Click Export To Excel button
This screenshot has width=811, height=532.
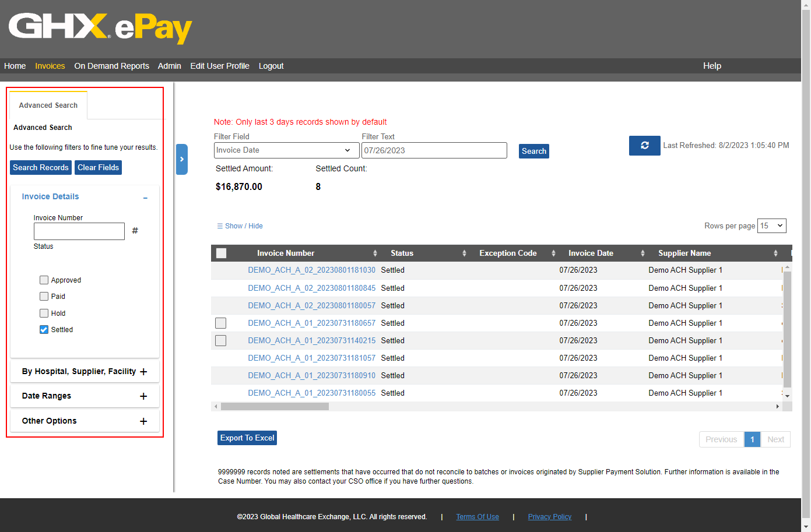[x=247, y=438]
